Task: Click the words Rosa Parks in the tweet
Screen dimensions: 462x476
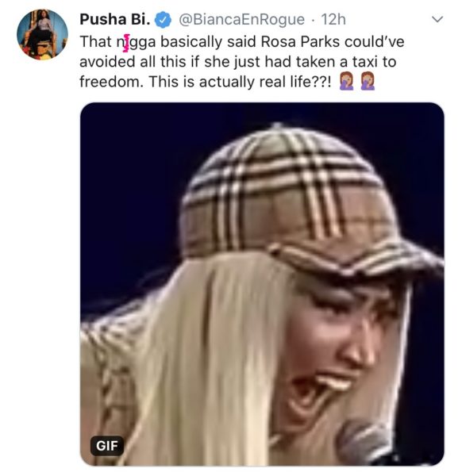Action: (300, 41)
